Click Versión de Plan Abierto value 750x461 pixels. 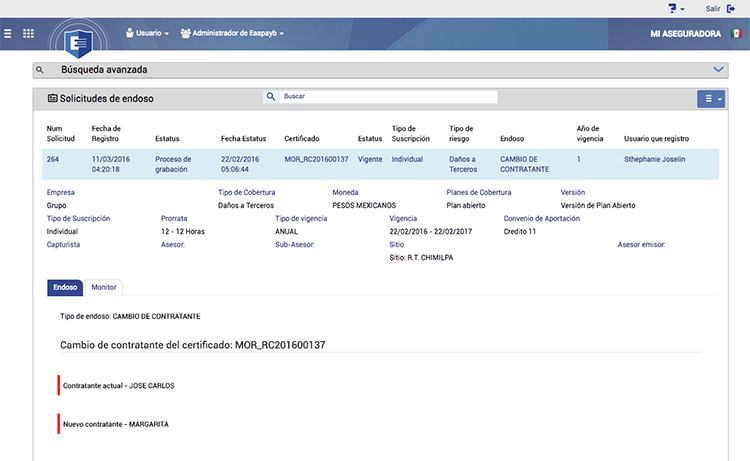point(598,206)
